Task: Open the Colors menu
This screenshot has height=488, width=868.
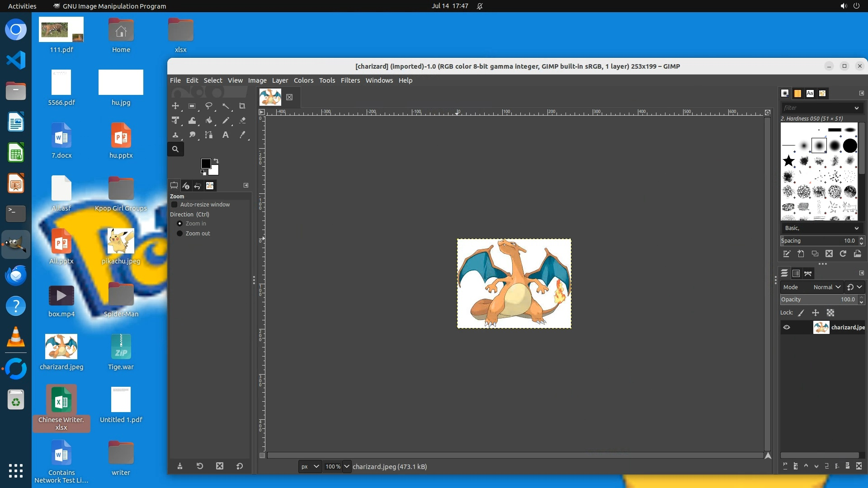Action: pyautogui.click(x=303, y=80)
